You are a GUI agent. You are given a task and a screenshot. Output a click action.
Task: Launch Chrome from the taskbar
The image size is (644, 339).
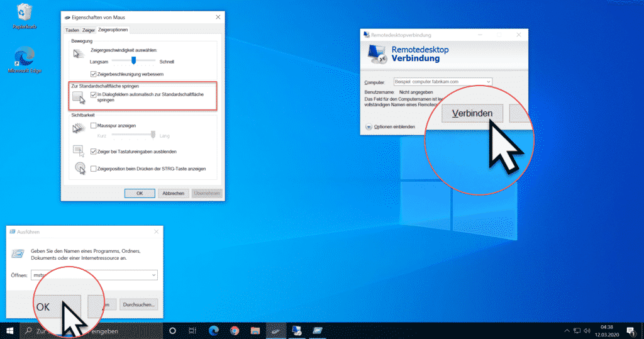235,330
